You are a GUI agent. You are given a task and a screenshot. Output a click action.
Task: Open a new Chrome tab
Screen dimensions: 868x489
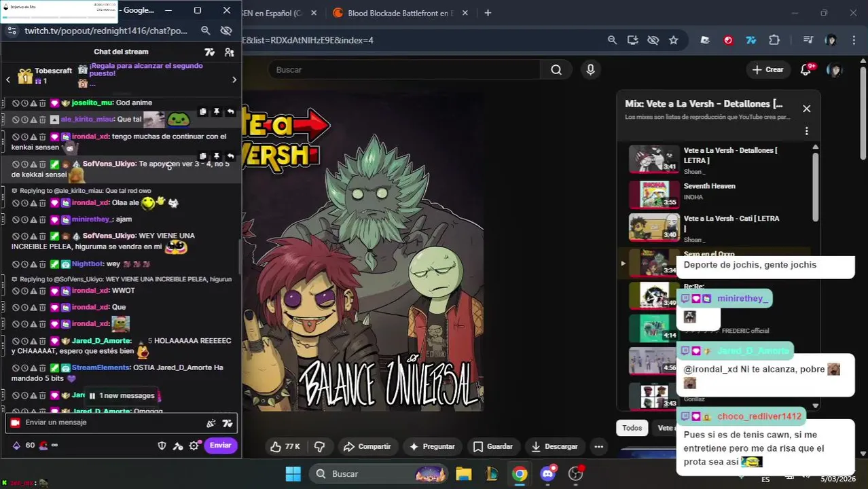[x=488, y=13]
